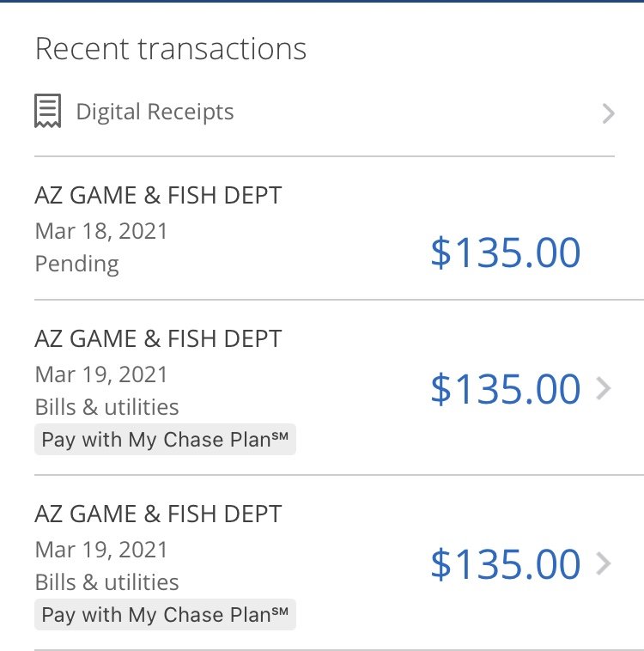Click Bills & utilities on the middle transaction
The width and height of the screenshot is (644, 651).
coord(106,407)
